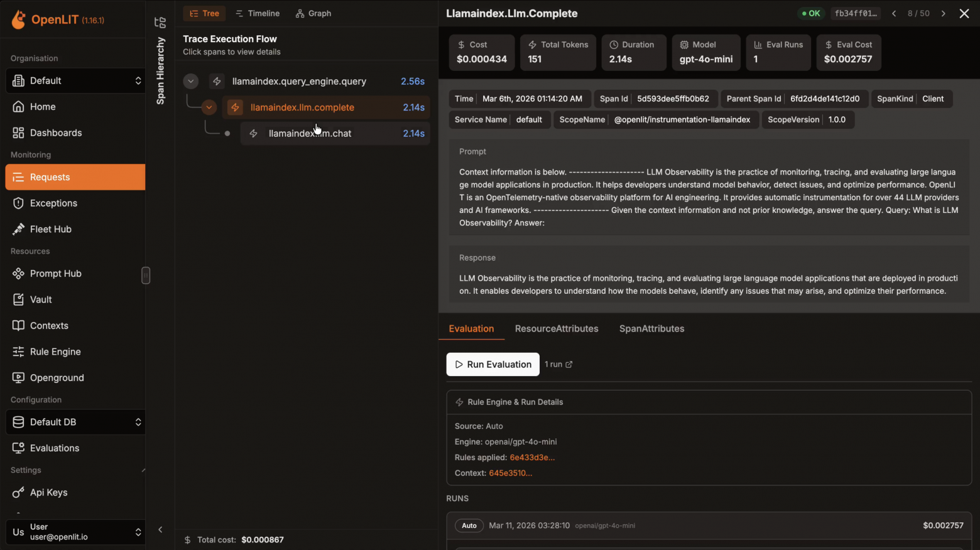
Task: Collapse the llamaindex.query_engine.query span
Action: [x=191, y=81]
